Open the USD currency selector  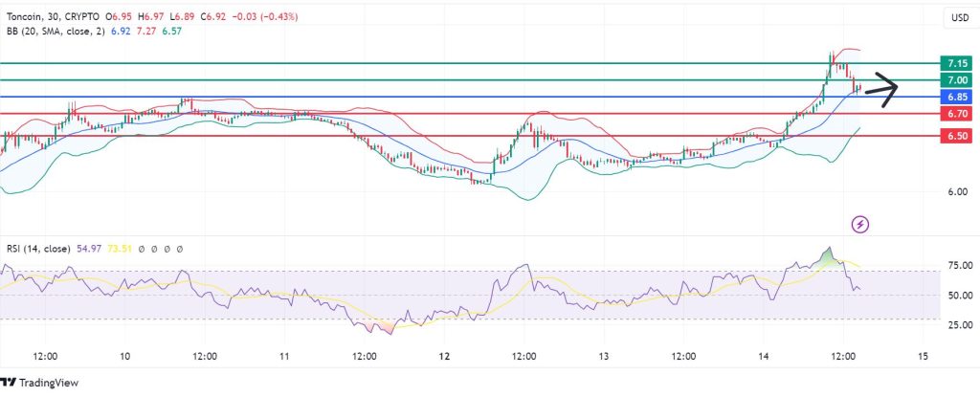[x=960, y=18]
